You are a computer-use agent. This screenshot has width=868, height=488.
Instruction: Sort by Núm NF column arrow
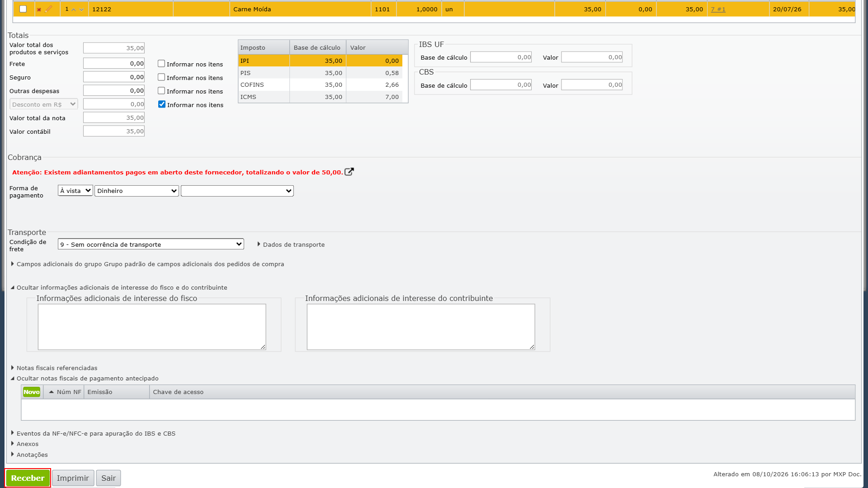52,392
